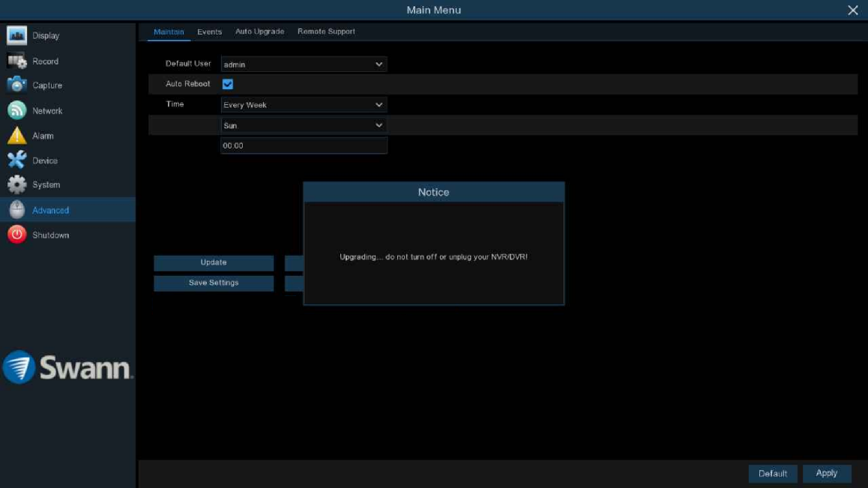The height and width of the screenshot is (488, 868).
Task: Open the Display menu icon
Action: tap(16, 35)
